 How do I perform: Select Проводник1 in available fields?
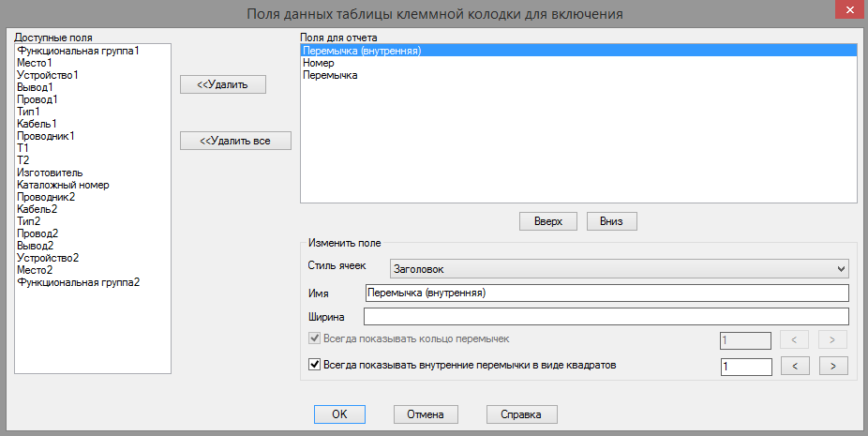click(x=93, y=136)
